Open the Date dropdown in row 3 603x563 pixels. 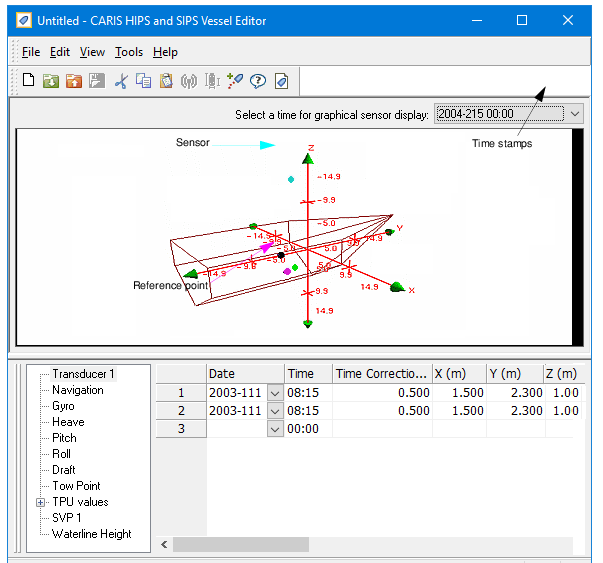[276, 429]
